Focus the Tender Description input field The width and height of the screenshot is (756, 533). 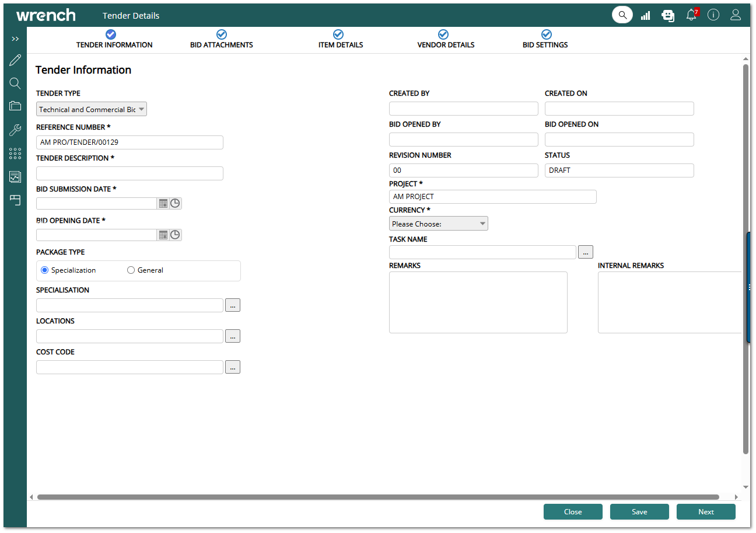click(x=129, y=173)
